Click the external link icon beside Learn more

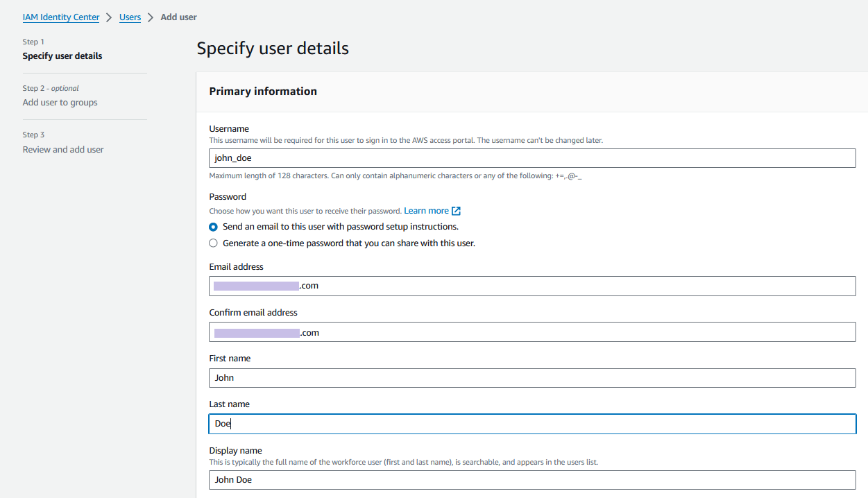456,211
